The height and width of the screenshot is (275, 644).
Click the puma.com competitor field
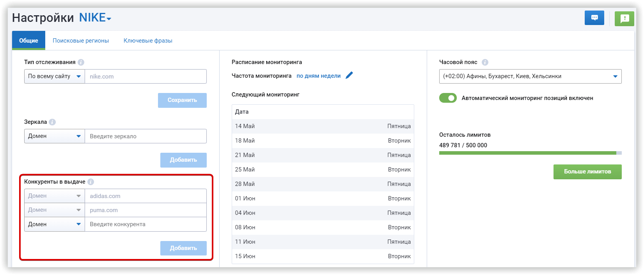point(145,210)
